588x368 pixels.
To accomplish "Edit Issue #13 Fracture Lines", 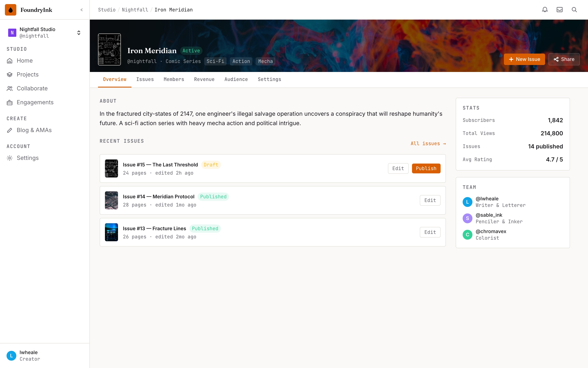I will [x=430, y=232].
